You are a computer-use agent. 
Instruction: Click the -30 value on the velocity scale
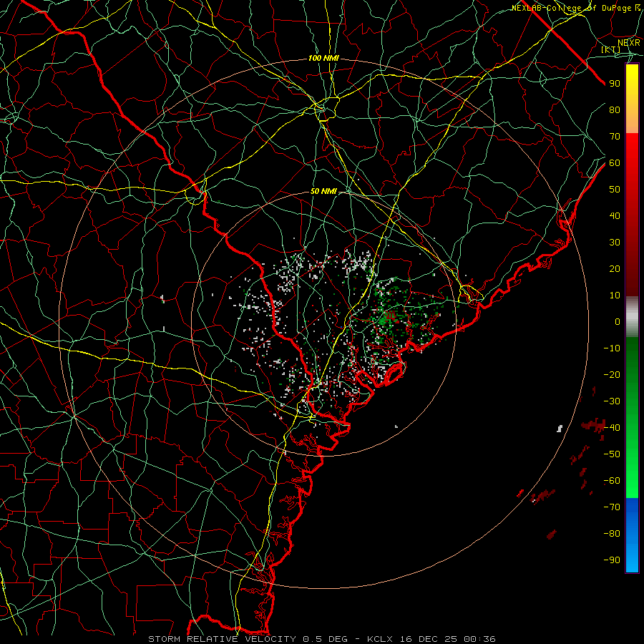[612, 401]
